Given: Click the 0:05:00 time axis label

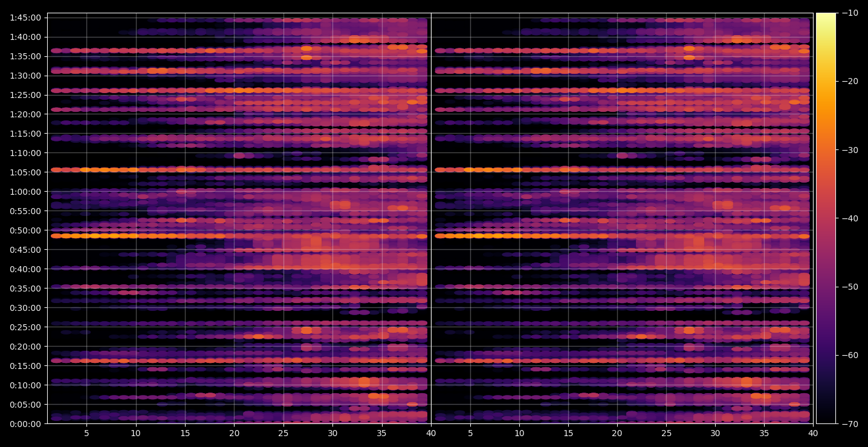Looking at the screenshot, I should [x=25, y=405].
